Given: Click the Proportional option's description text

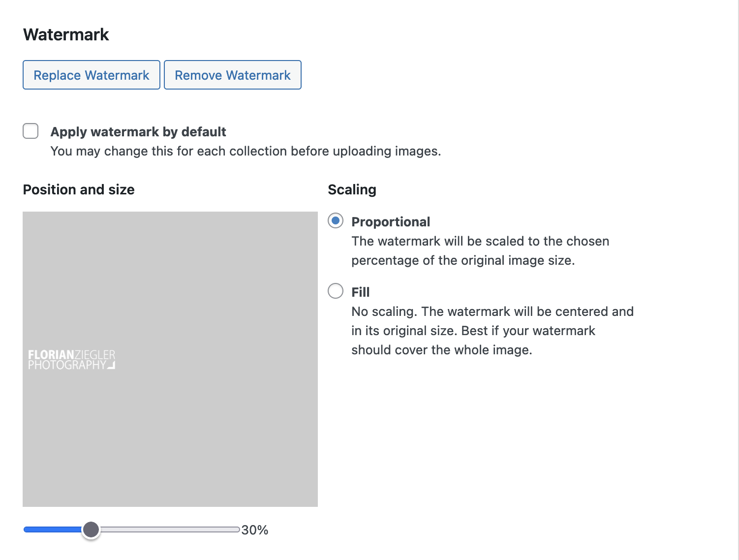Looking at the screenshot, I should click(x=480, y=250).
